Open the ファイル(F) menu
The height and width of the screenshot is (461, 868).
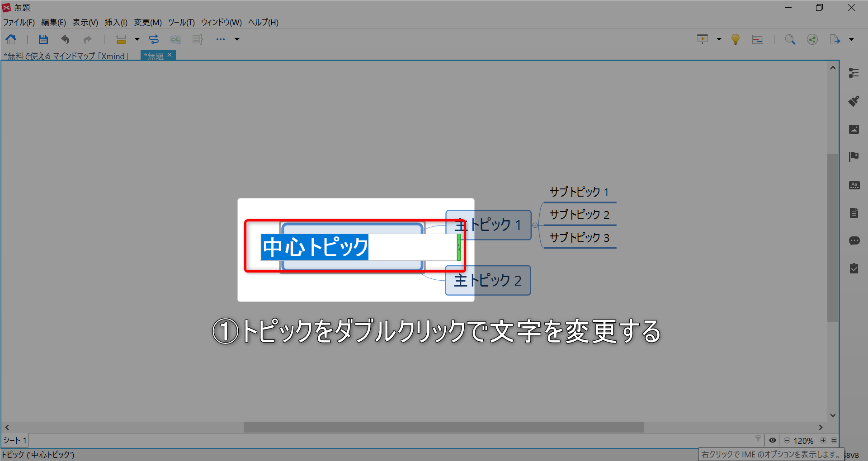point(19,22)
